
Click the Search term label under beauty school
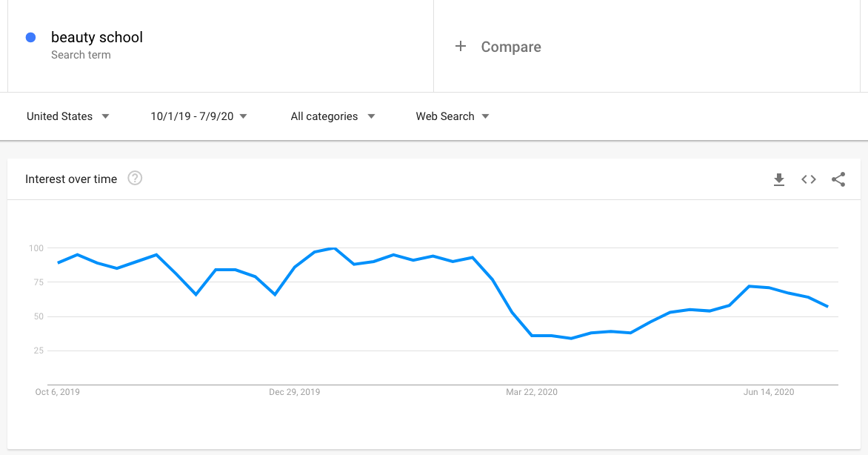tap(81, 55)
